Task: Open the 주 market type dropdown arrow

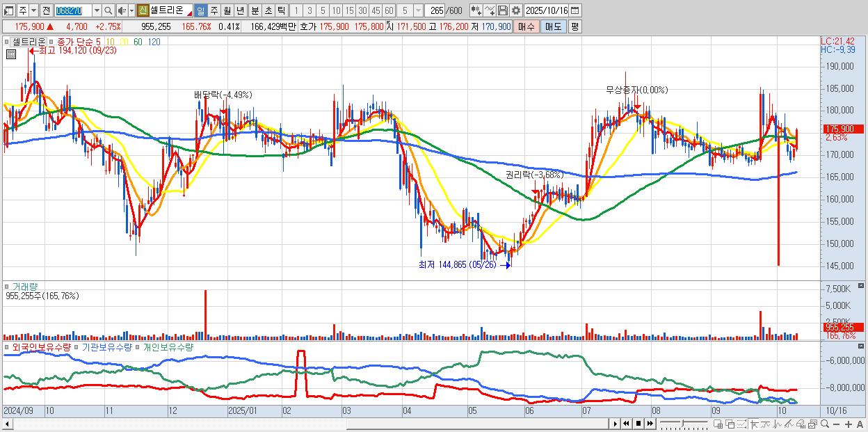Action: click(33, 10)
